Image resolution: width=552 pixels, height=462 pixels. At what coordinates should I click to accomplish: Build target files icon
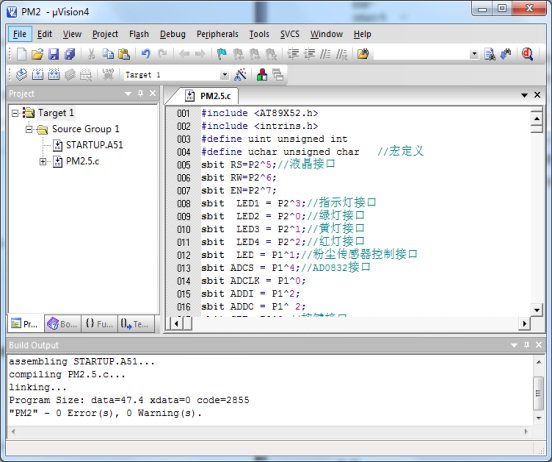(38, 74)
